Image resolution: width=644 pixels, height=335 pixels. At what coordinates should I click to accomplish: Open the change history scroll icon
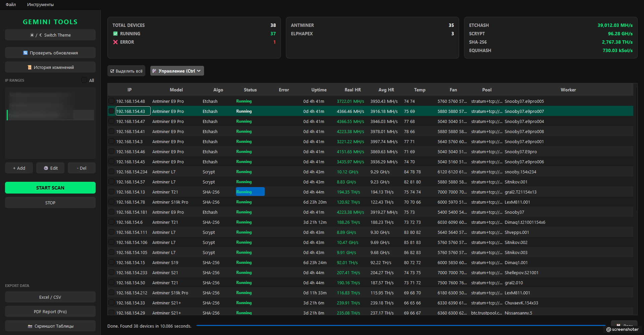click(30, 67)
